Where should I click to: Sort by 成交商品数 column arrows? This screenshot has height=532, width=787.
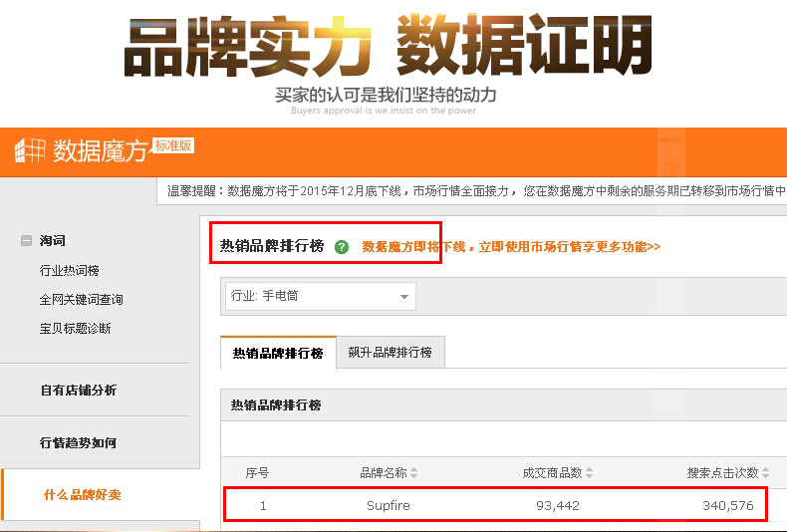point(589,473)
